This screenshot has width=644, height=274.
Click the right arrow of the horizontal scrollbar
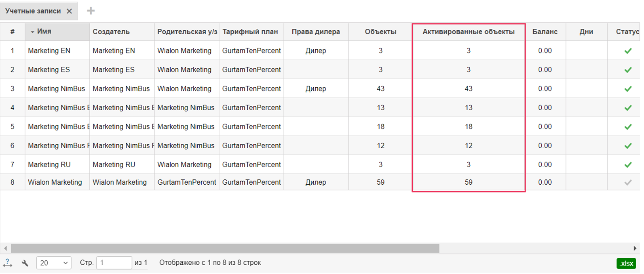coord(635,248)
